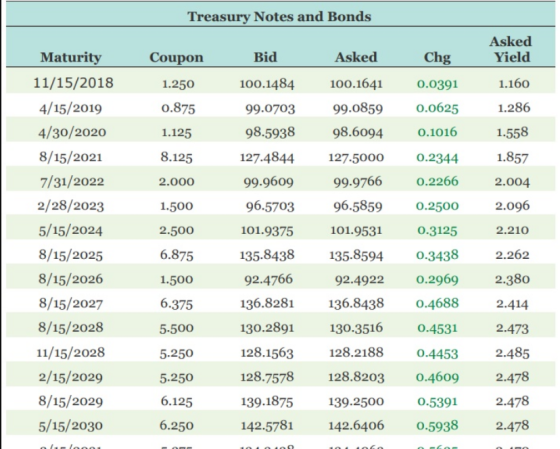Click maturity date 8/15/2021
Viewport: 560px width, 449px height.
[x=71, y=157]
